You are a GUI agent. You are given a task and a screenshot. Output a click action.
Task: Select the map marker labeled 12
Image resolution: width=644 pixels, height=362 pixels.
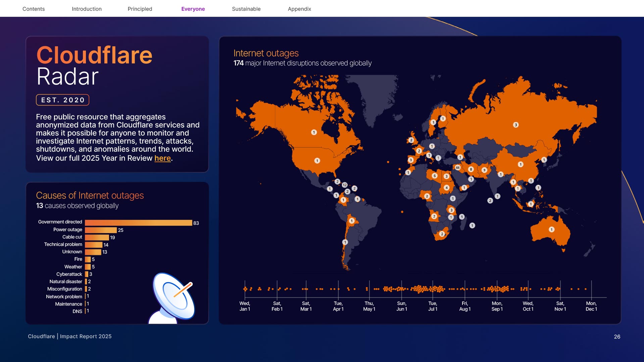(345, 185)
